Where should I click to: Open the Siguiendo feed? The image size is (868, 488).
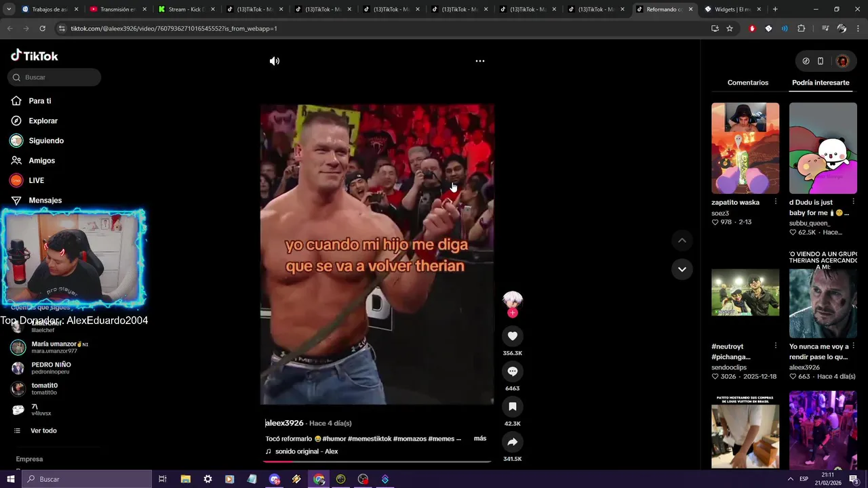[45, 141]
